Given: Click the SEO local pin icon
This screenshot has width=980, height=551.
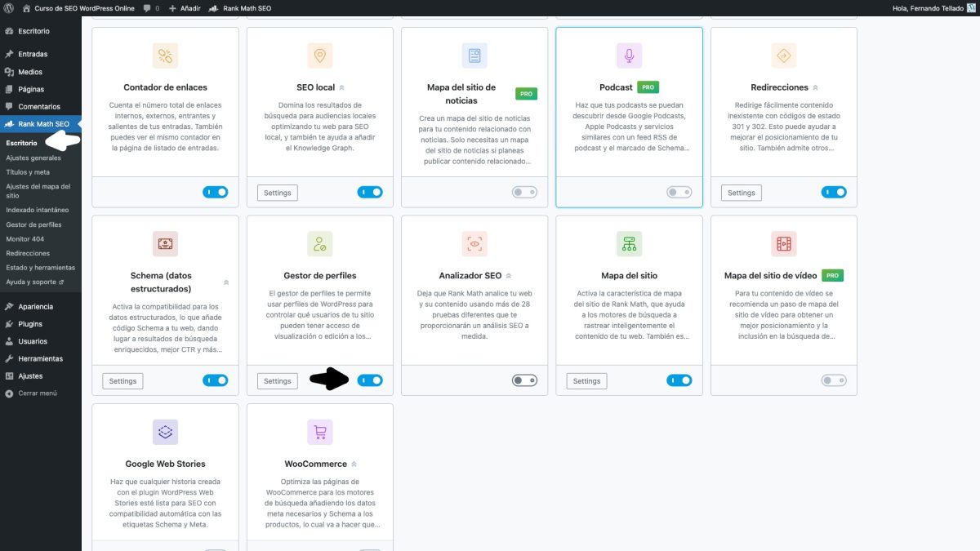Looking at the screenshot, I should coord(319,56).
